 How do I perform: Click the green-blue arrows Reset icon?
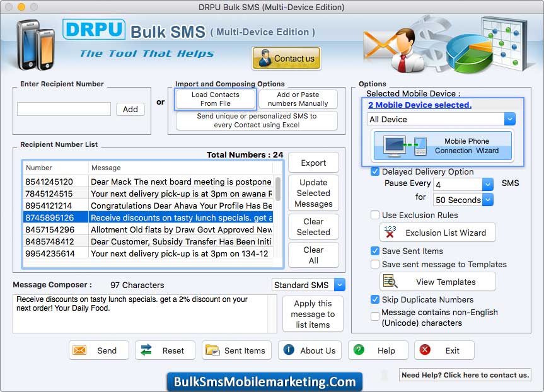[x=146, y=350]
